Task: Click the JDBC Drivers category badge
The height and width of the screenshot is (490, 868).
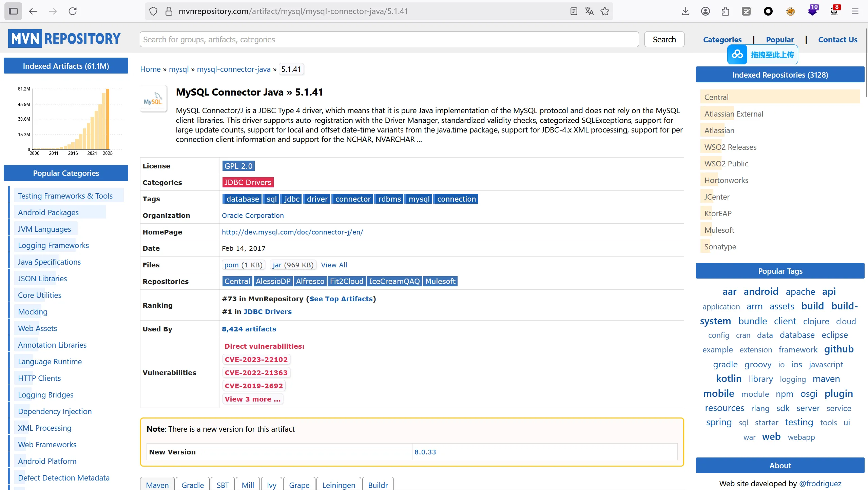Action: 248,182
